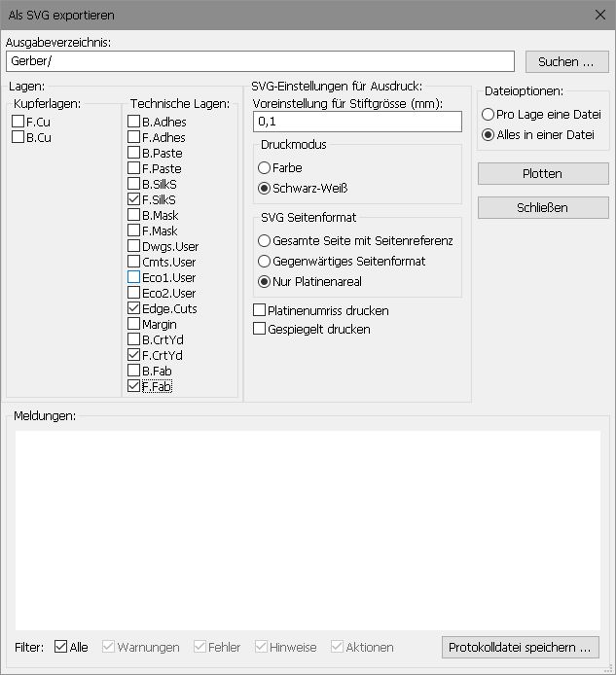Choose Gesamte Seite mit Seitenreferenz
The height and width of the screenshot is (675, 616).
[264, 240]
